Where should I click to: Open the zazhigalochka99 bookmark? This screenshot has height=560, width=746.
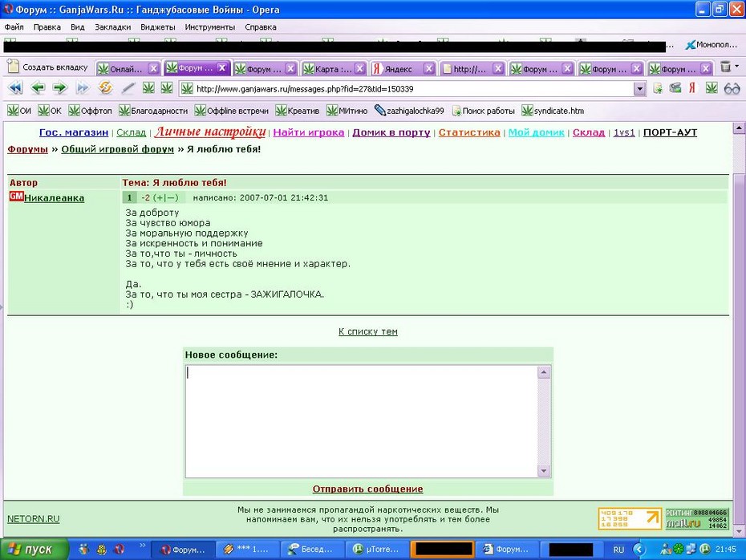point(409,111)
